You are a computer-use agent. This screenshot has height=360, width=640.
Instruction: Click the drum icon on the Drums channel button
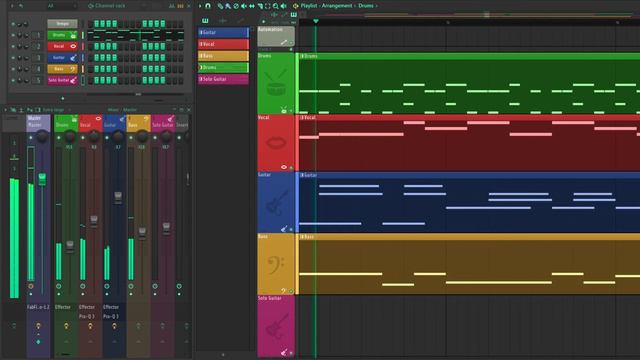pyautogui.click(x=73, y=35)
